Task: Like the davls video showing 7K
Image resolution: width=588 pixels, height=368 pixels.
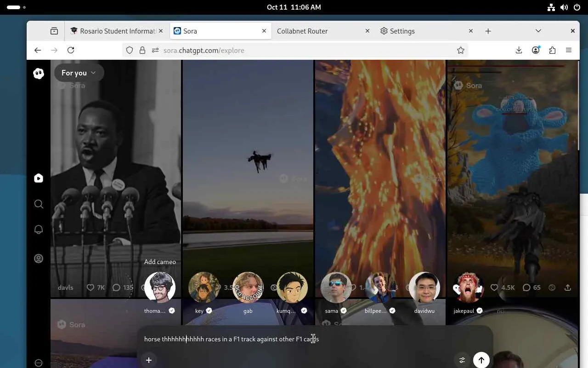Action: click(96, 287)
